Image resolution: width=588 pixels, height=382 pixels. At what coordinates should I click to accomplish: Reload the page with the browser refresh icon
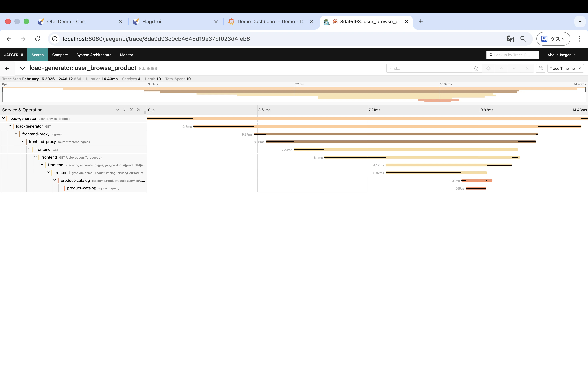point(38,39)
